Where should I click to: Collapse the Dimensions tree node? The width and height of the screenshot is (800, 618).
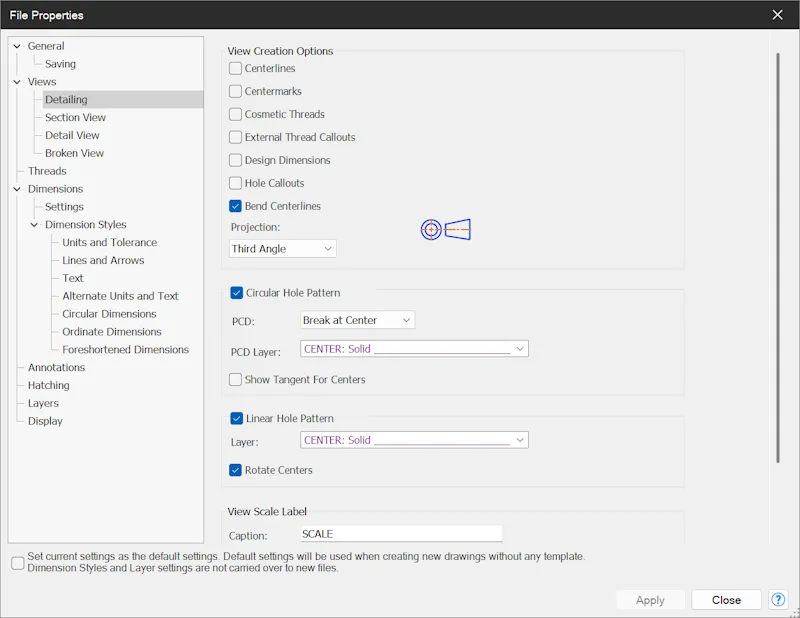tap(17, 189)
